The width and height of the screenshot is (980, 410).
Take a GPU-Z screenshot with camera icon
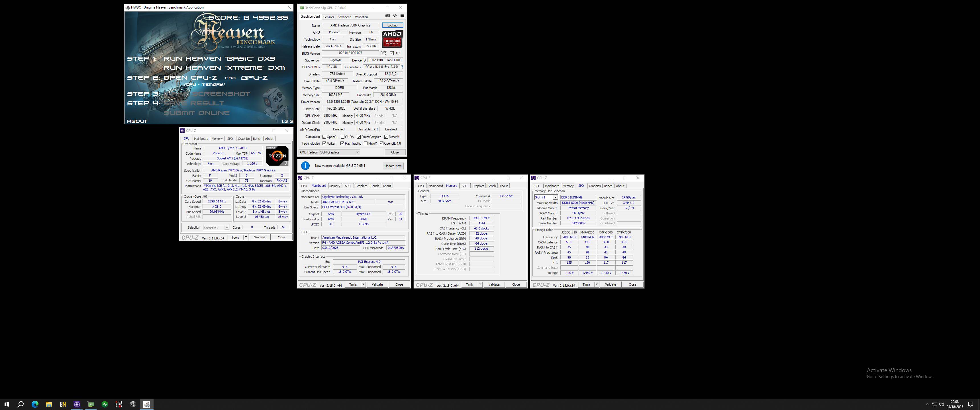click(387, 16)
